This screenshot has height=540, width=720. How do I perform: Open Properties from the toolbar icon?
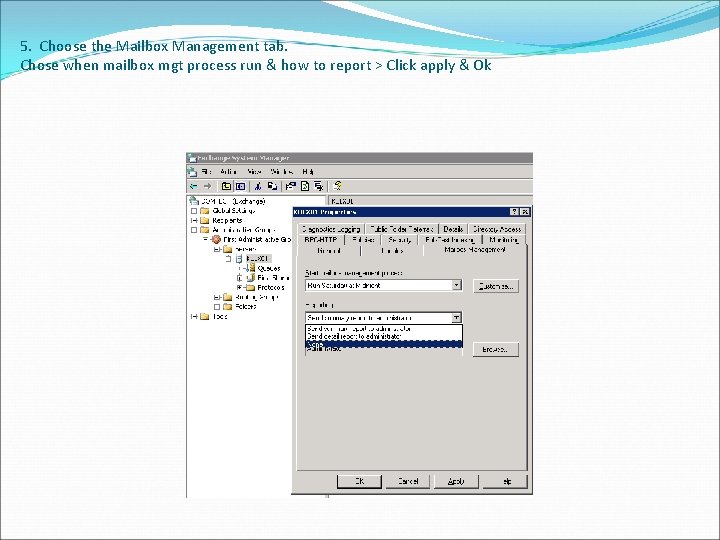point(290,186)
